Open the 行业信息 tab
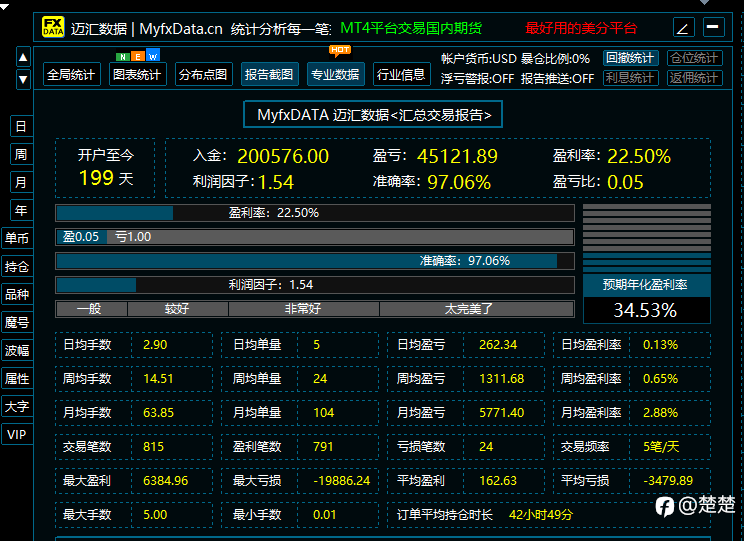The image size is (744, 541). 401,75
